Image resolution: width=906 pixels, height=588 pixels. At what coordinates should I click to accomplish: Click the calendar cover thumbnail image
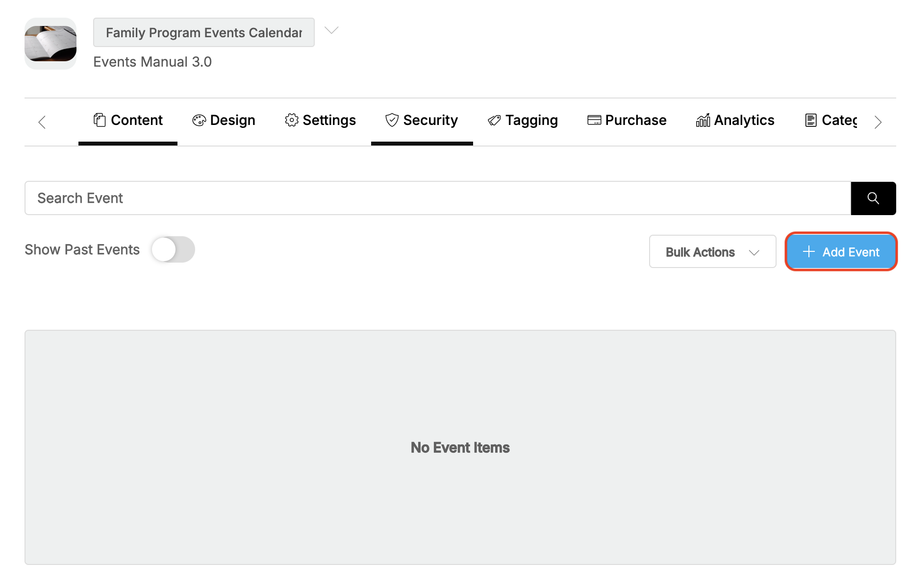pos(50,44)
